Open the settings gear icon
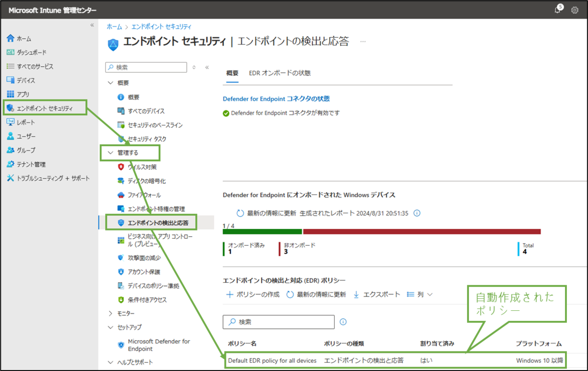The width and height of the screenshot is (588, 371). pos(575,10)
